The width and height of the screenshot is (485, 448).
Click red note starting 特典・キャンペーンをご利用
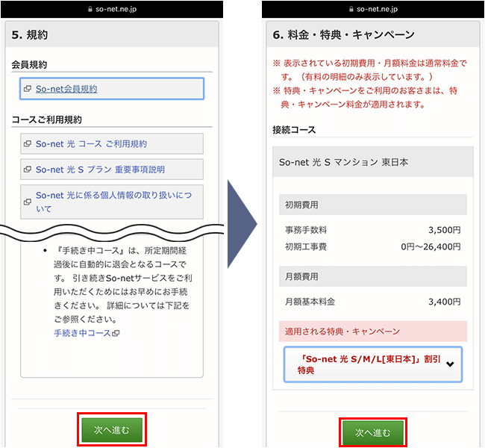tap(365, 98)
